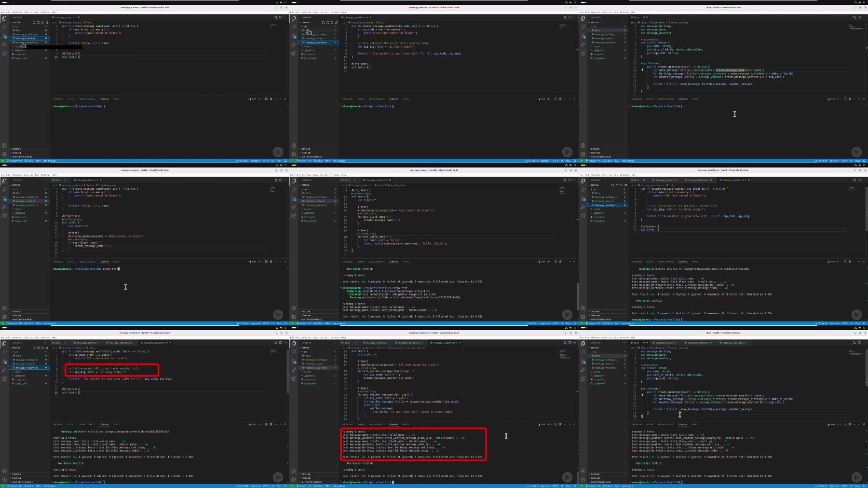Click New Folder icon in top-left Explorer header

click(x=38, y=22)
